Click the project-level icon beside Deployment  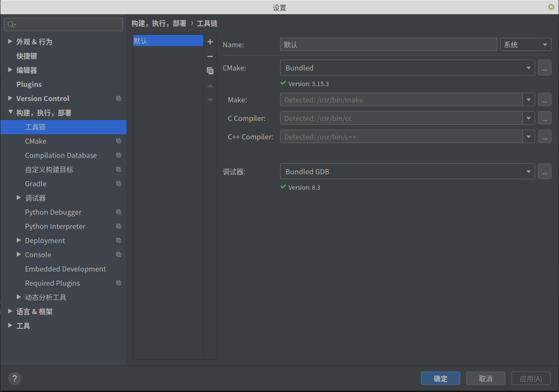tap(118, 241)
